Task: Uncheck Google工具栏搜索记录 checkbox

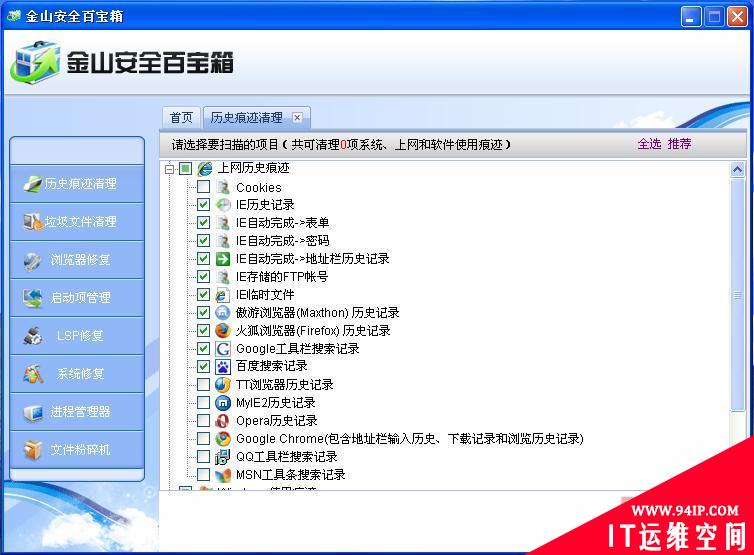Action: click(203, 349)
